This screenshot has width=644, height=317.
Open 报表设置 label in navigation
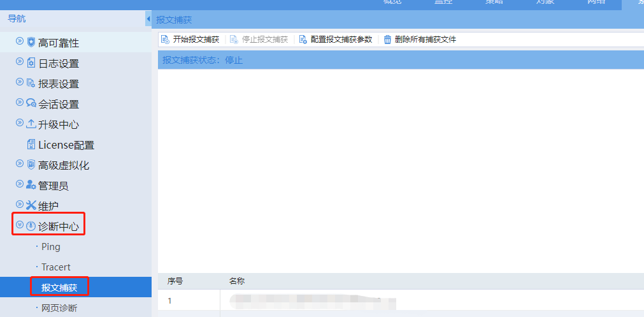[59, 84]
